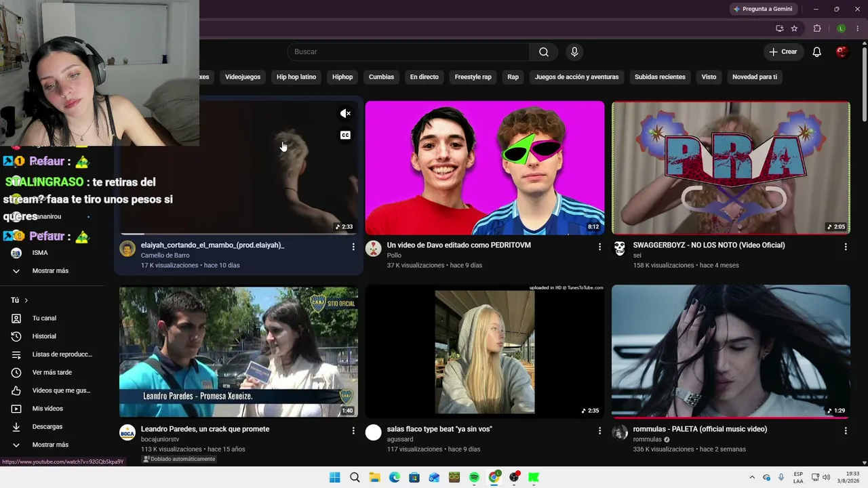
Task: Open the Chrome three-dot menu
Action: point(858,28)
